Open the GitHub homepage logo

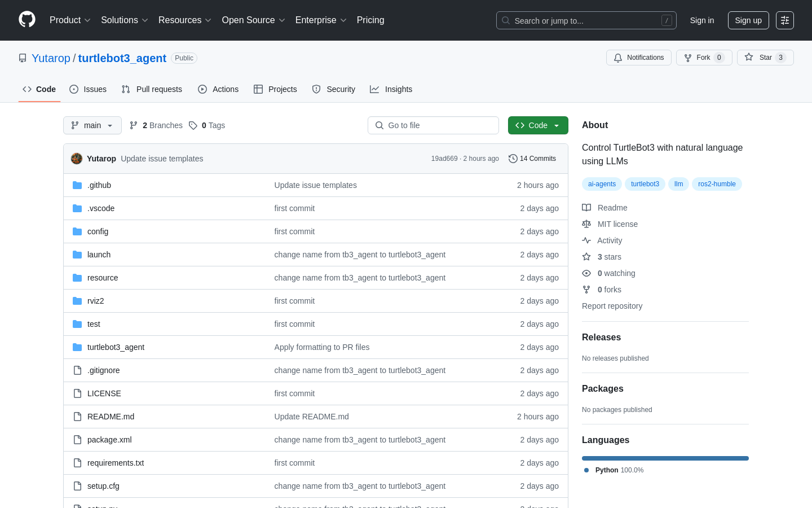27,20
